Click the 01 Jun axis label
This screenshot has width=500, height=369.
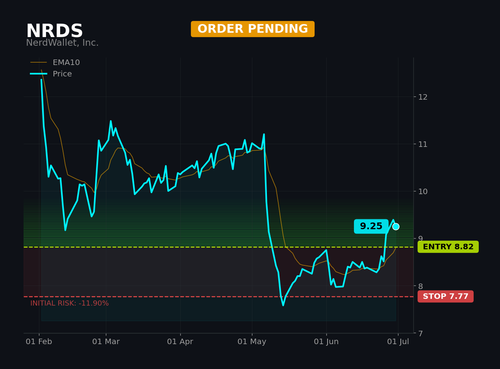click(x=326, y=341)
